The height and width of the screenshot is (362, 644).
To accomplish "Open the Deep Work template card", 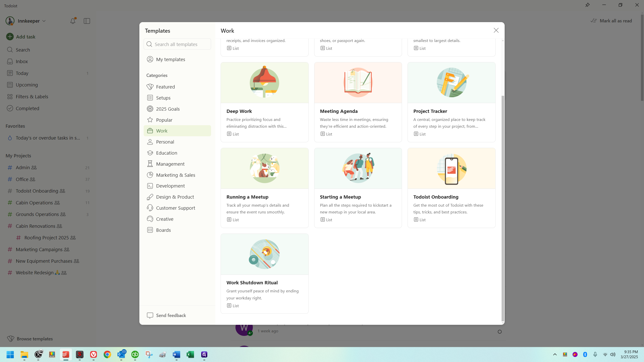I will click(265, 102).
